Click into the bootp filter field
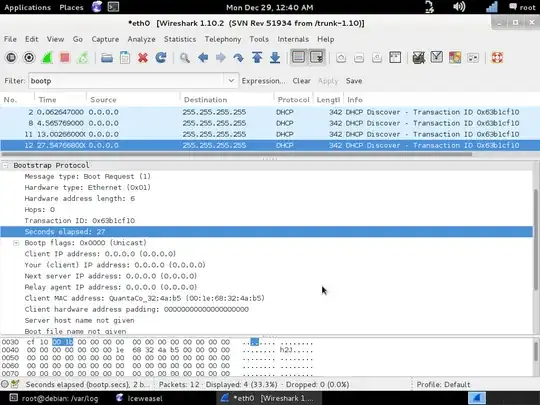The width and height of the screenshot is (540, 405). pos(127,81)
